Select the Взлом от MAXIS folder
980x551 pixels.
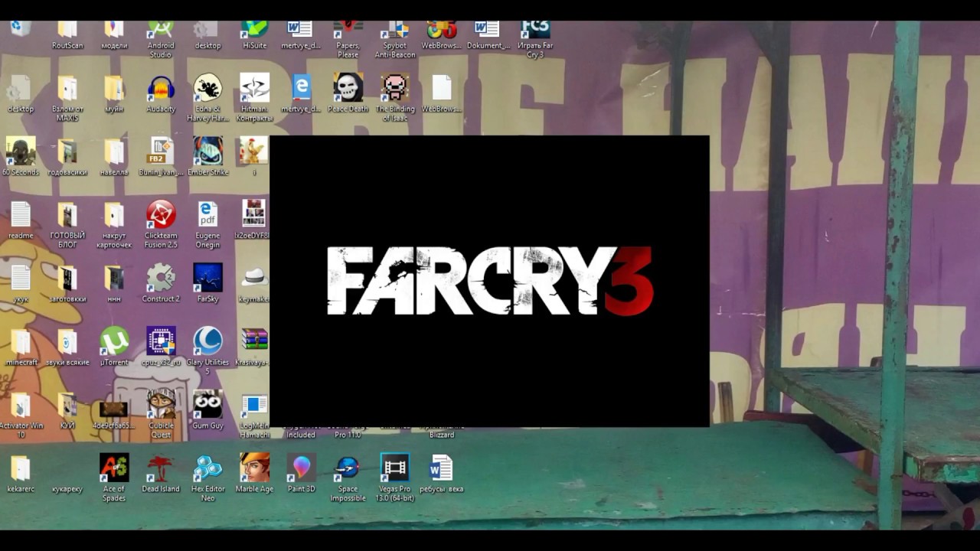coord(67,98)
